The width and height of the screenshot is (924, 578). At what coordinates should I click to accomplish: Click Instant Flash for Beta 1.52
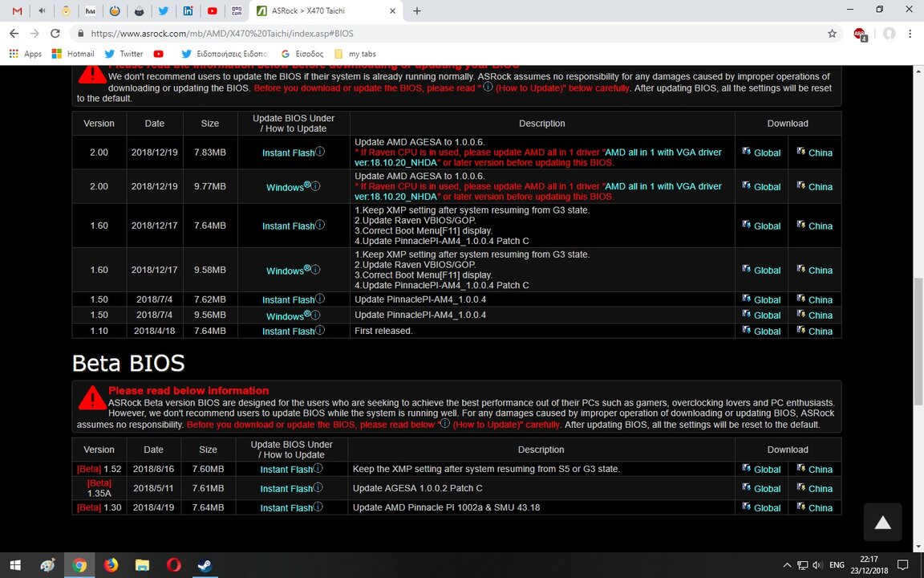286,470
